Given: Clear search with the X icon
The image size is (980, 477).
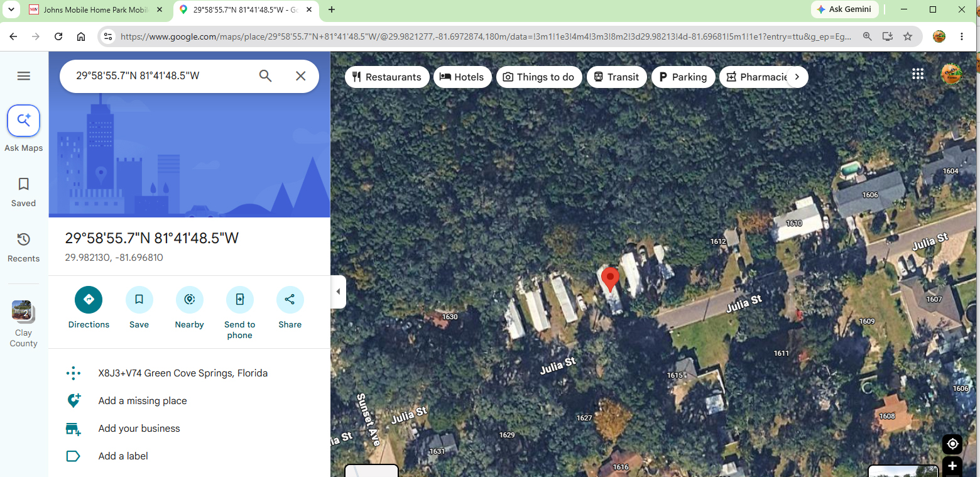Looking at the screenshot, I should [301, 76].
